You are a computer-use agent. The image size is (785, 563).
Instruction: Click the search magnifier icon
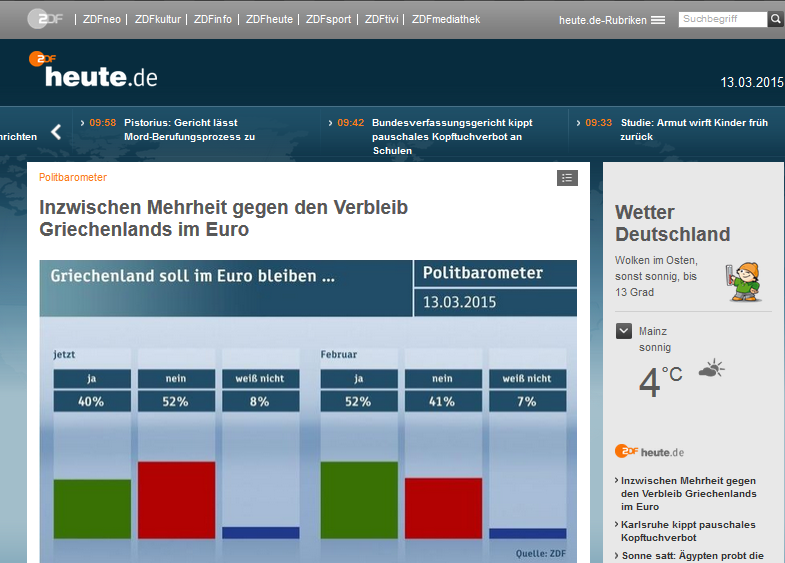[x=775, y=19]
